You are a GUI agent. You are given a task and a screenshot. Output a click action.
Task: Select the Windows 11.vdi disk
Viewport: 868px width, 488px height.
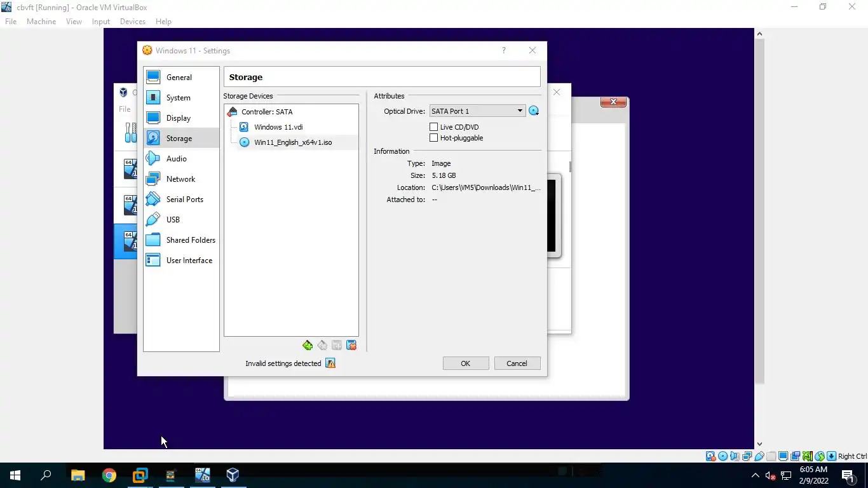click(278, 127)
